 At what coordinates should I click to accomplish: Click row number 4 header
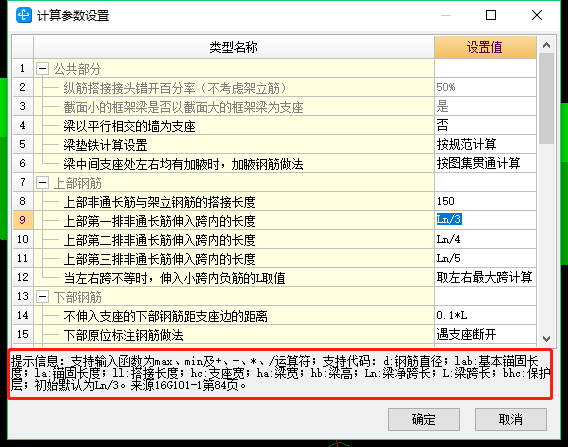coord(23,125)
